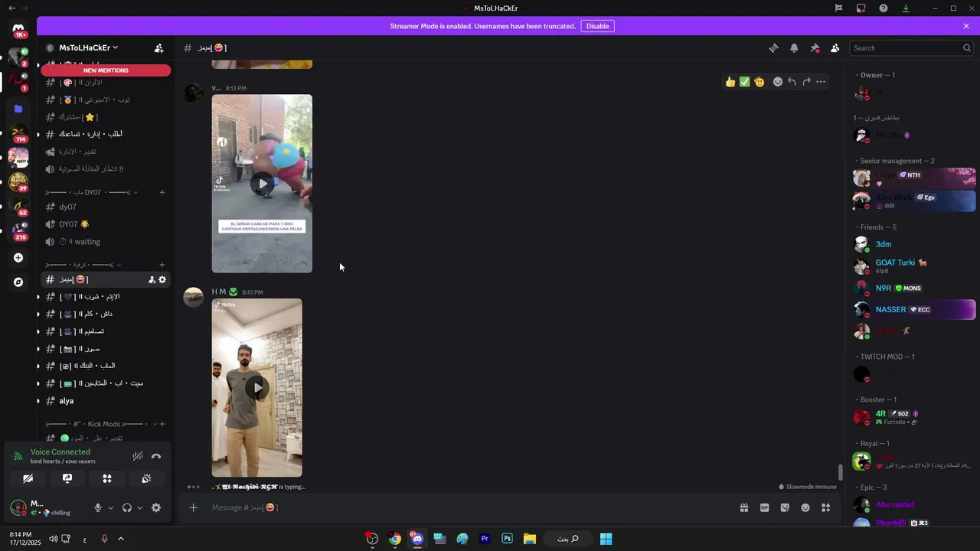Open the sticker picker

click(x=785, y=507)
